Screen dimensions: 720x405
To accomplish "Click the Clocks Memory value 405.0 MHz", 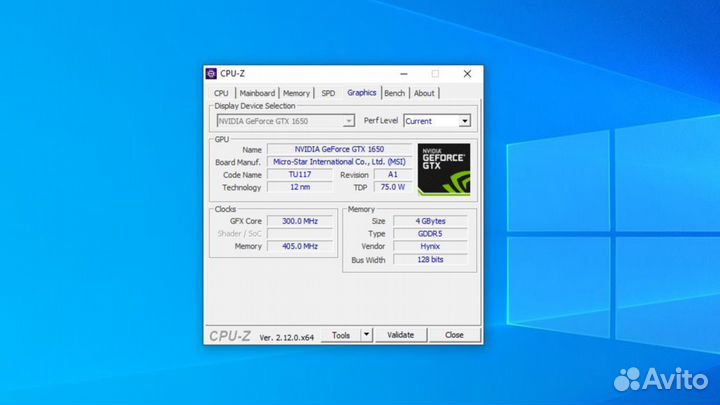I will pos(300,247).
